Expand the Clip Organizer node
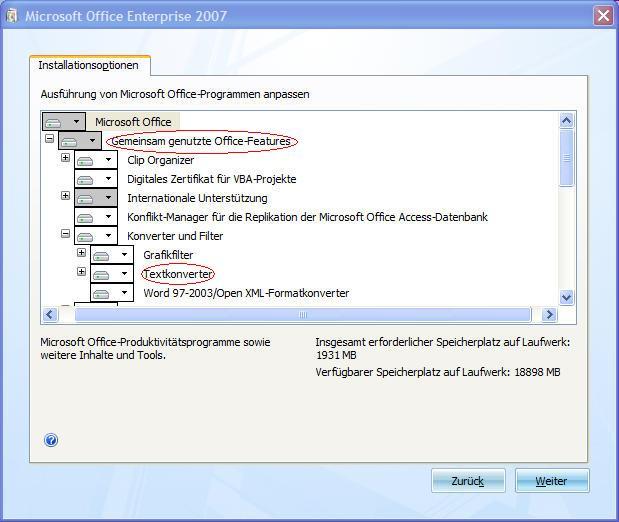Viewport: 619px width, 522px height. [x=66, y=158]
